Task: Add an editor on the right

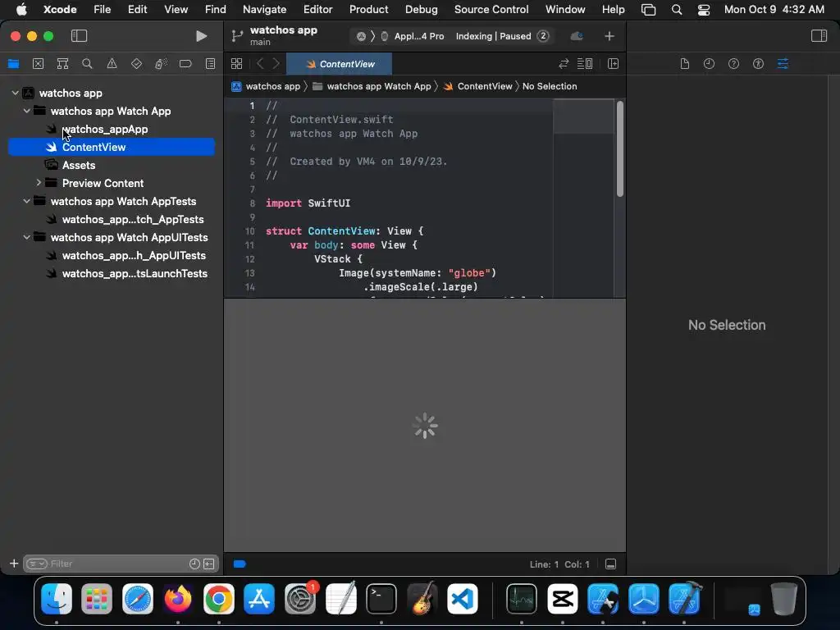Action: click(614, 64)
